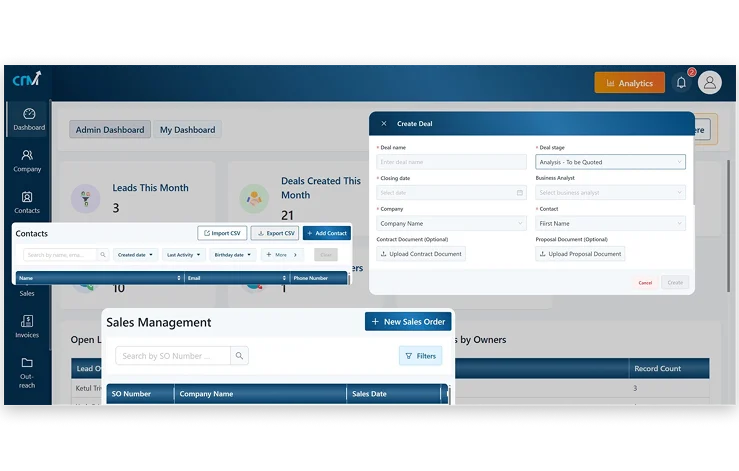Open the Out-reach folder icon

pyautogui.click(x=27, y=363)
